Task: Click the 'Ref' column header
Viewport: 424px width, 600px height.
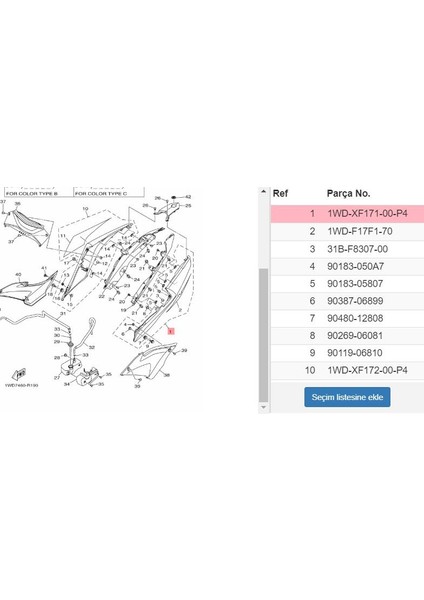Action: (280, 194)
